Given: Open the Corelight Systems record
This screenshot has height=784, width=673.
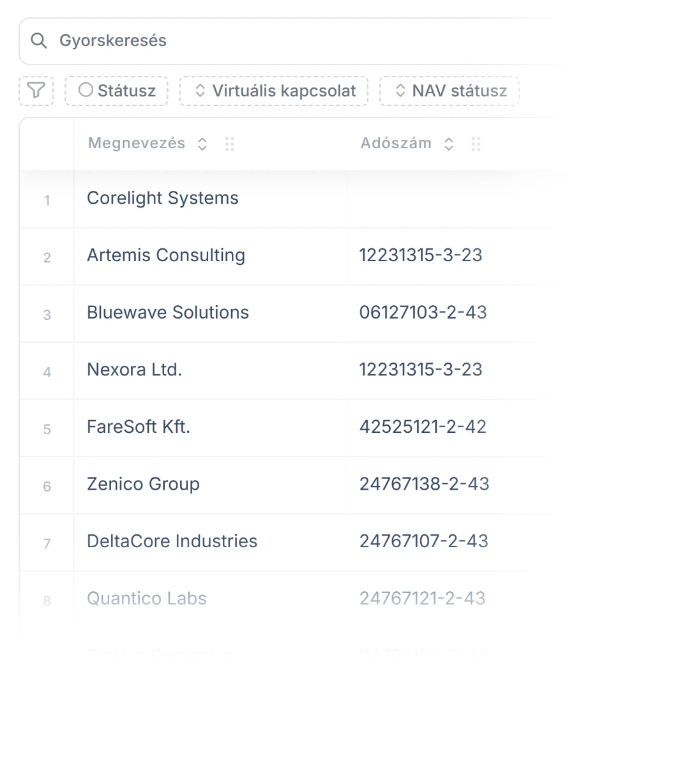Looking at the screenshot, I should 162,199.
